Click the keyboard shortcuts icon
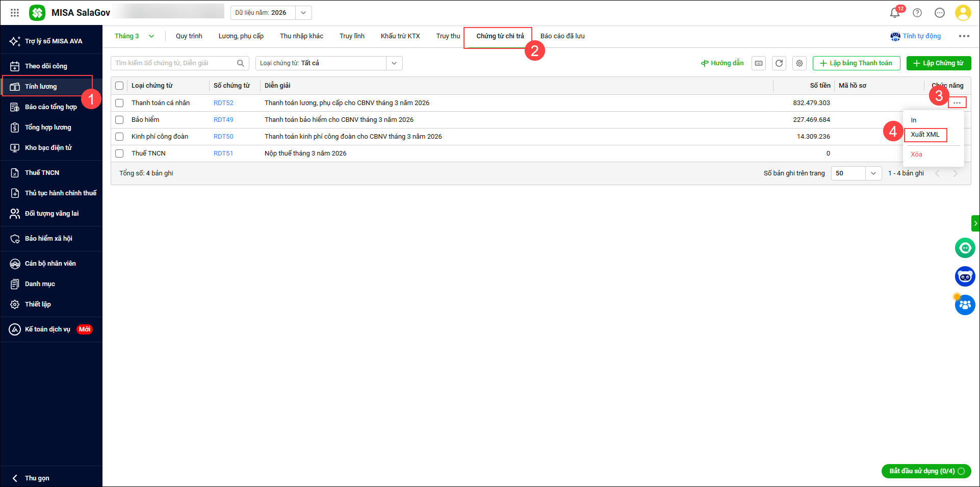Viewport: 980px width, 487px height. click(x=759, y=63)
